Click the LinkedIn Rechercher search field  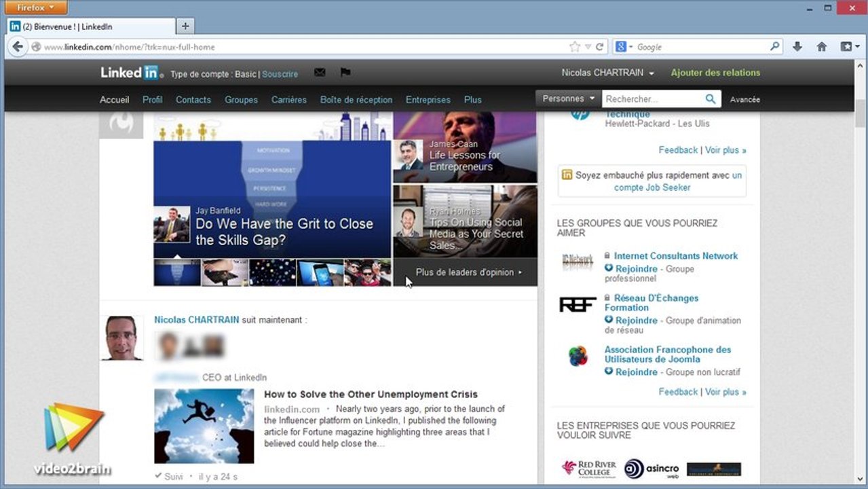tap(654, 99)
